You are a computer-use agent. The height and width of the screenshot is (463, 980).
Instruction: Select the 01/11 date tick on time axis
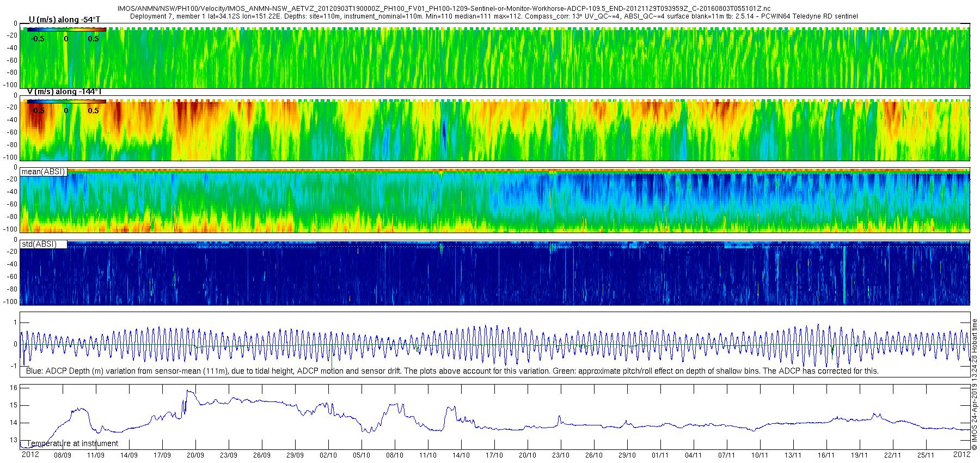click(660, 455)
